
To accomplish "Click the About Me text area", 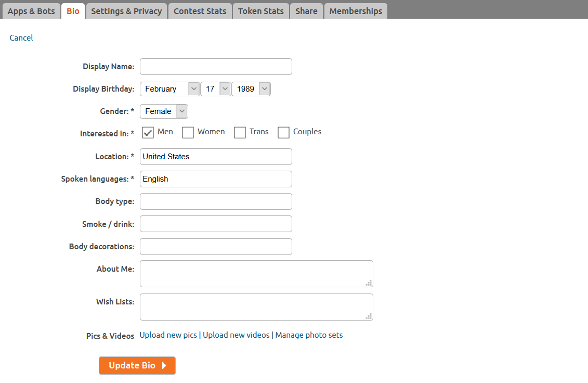I will coord(256,274).
